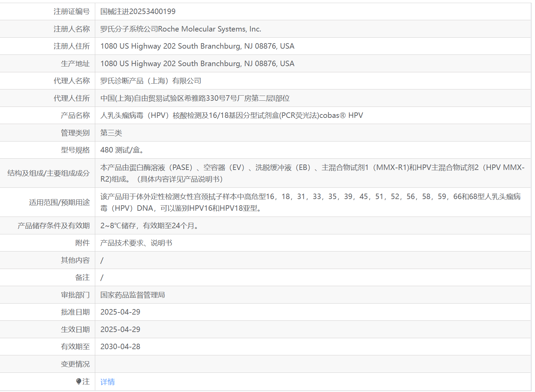
Task: Select registration number 国械注进20253400199
Action: (138, 12)
